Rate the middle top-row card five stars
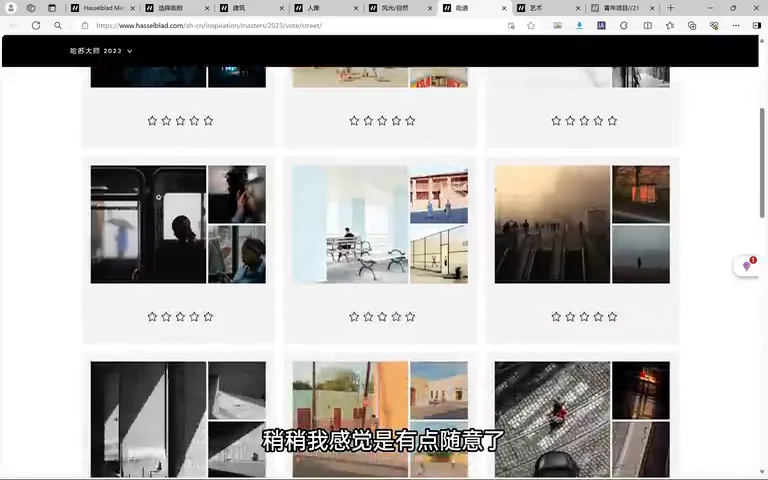The image size is (768, 480). (410, 120)
